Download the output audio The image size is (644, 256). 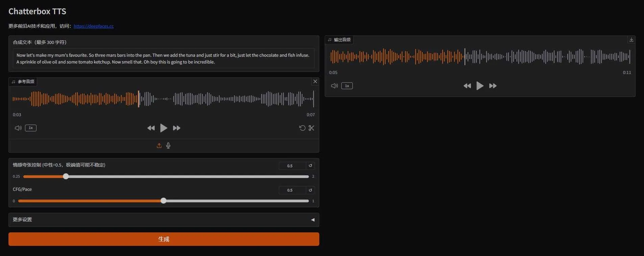(x=631, y=40)
